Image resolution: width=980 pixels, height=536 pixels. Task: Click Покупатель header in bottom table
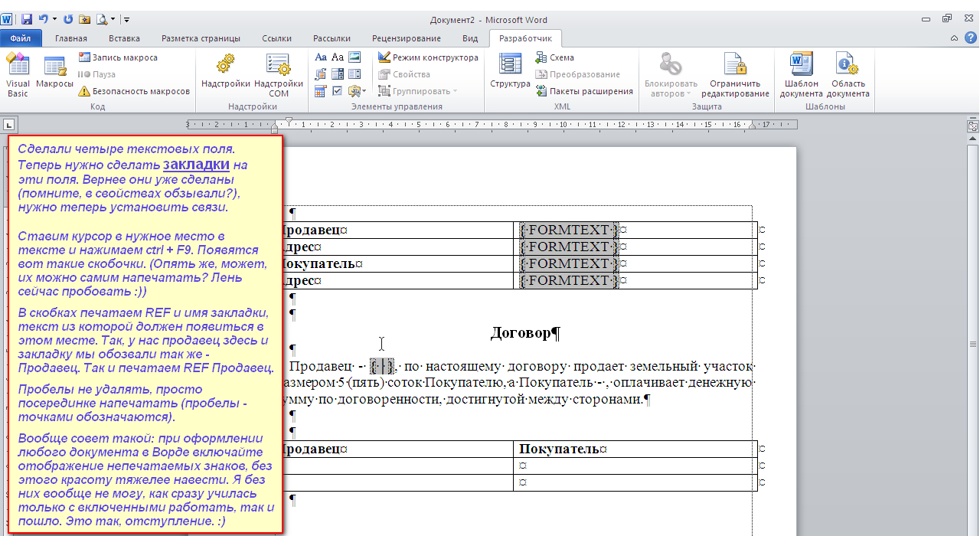(x=559, y=449)
